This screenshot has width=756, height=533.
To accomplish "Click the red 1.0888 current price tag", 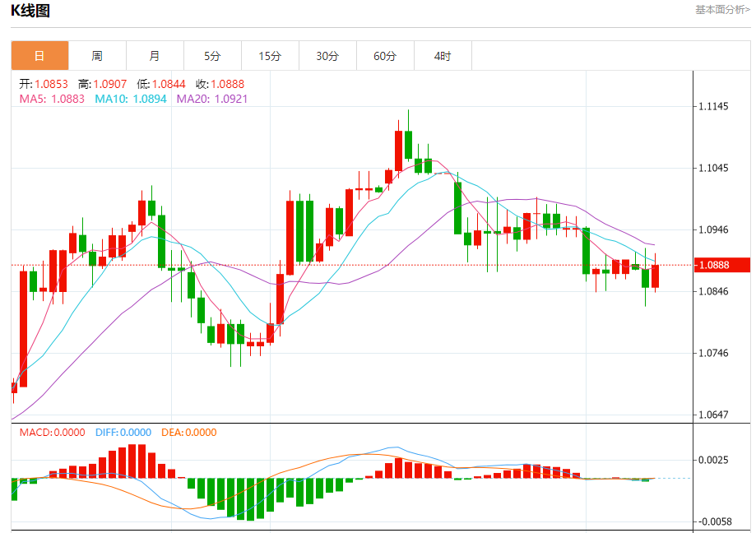I will (x=721, y=265).
